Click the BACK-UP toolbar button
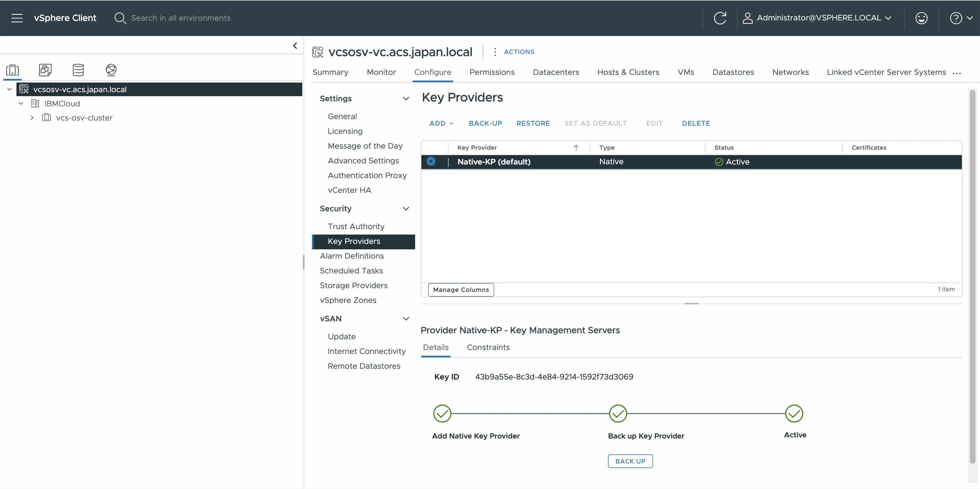Viewport: 980px width, 489px height. (x=485, y=123)
